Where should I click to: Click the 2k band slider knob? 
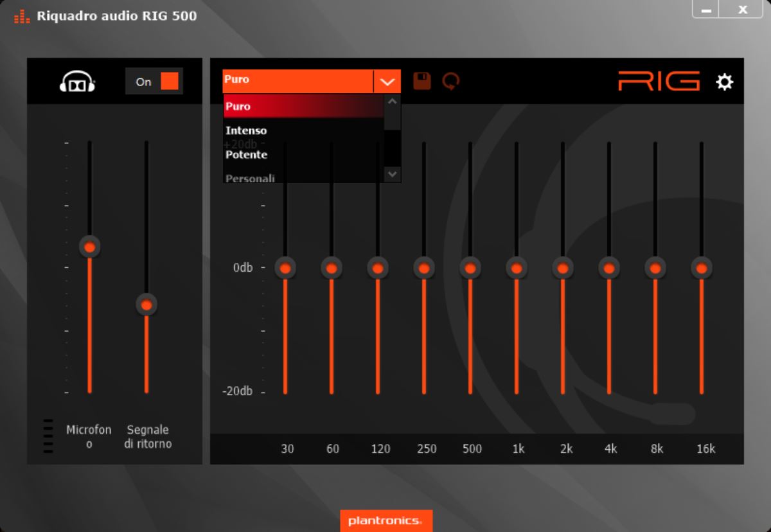pos(563,268)
